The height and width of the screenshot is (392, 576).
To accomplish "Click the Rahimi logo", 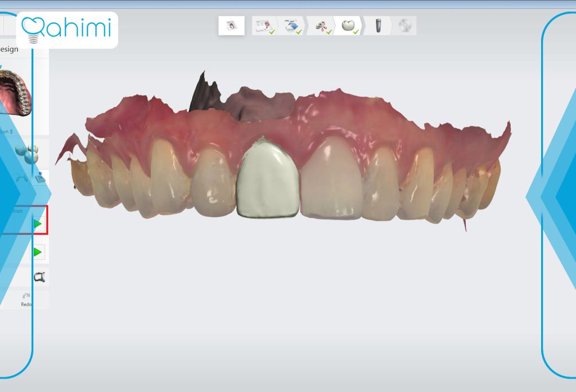I will tap(67, 30).
